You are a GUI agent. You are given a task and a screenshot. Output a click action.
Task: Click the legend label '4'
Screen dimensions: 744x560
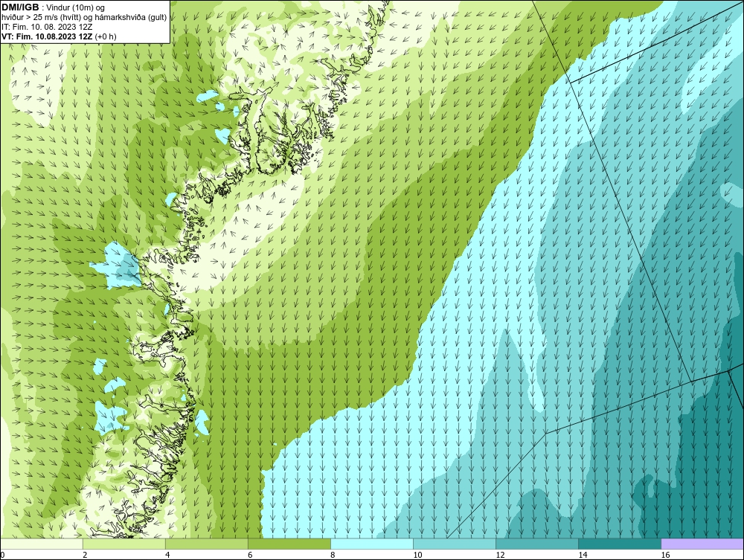coord(167,555)
